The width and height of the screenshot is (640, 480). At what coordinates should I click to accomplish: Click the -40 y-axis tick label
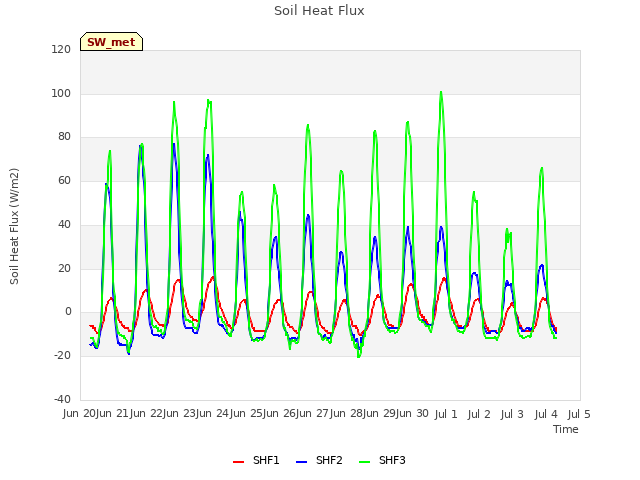click(62, 399)
